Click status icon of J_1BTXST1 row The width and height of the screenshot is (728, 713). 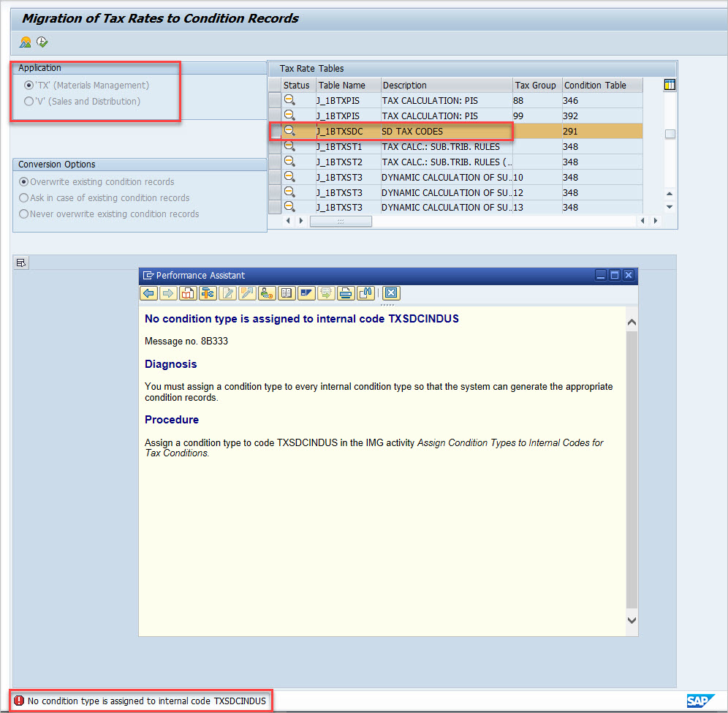click(289, 146)
